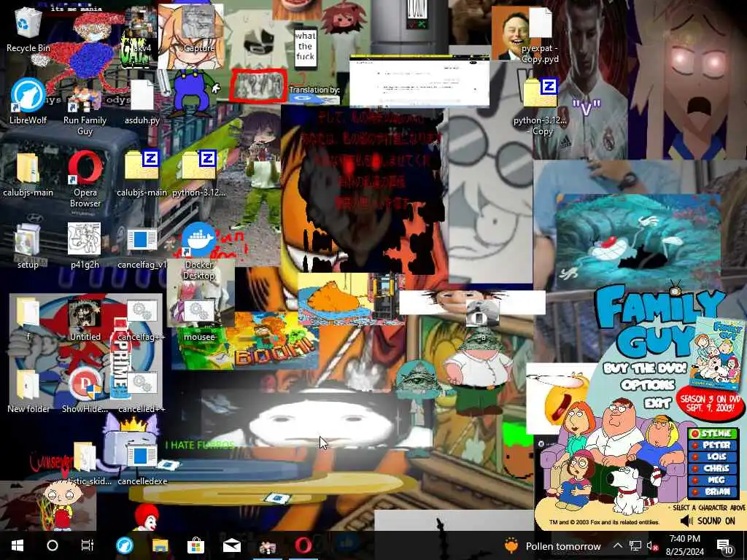Open the Mail app in taskbar
Viewport: 747px width, 560px height.
coord(231,545)
